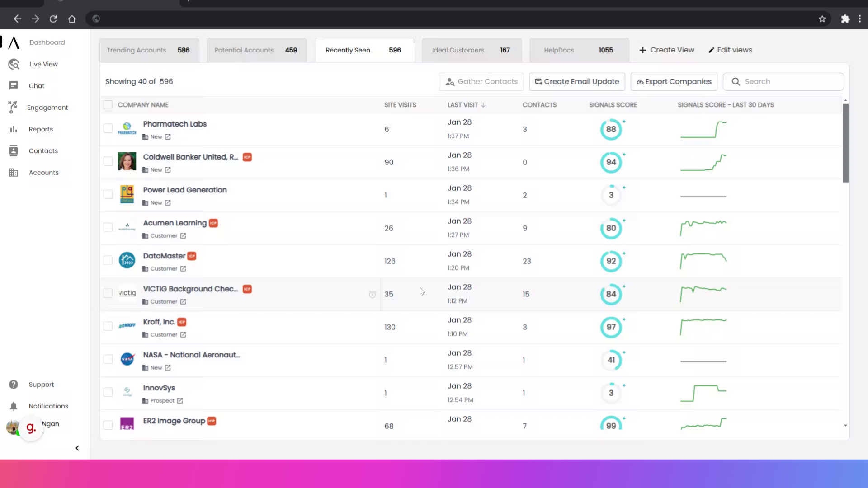This screenshot has width=868, height=488.
Task: Click the browser bookmark star icon
Action: click(822, 19)
